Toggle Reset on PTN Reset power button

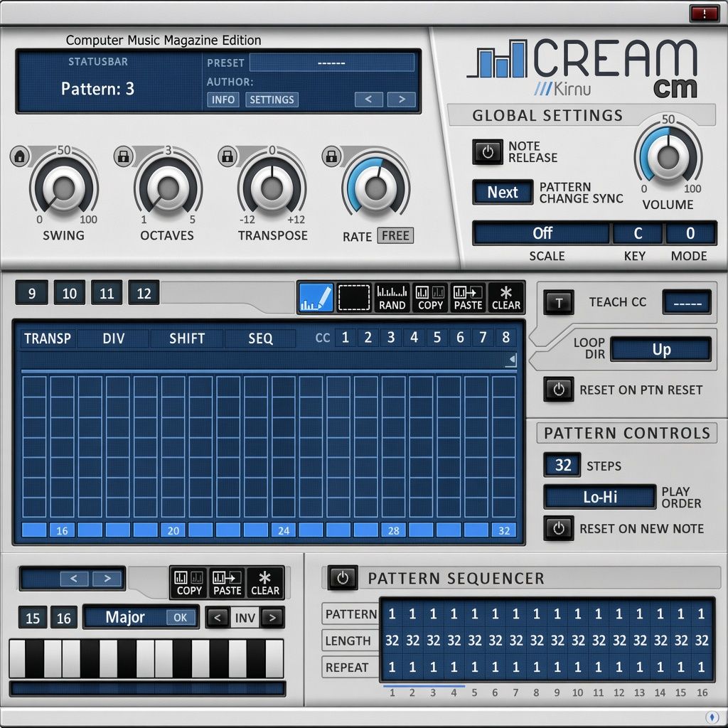(x=559, y=389)
